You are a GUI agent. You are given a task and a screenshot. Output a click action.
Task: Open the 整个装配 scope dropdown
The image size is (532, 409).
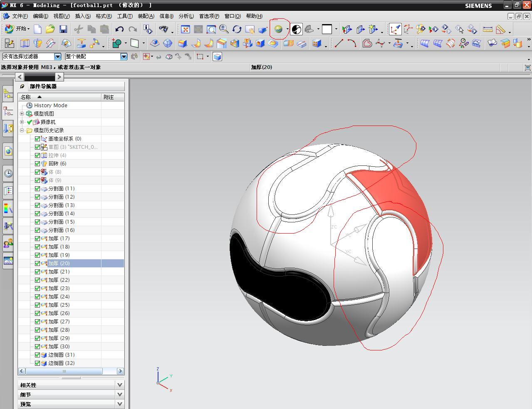(x=124, y=57)
